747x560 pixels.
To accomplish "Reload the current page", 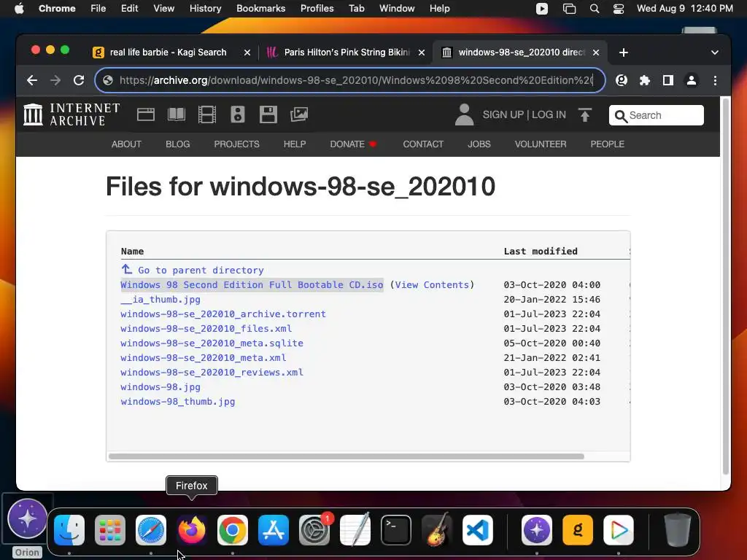I will coord(79,80).
